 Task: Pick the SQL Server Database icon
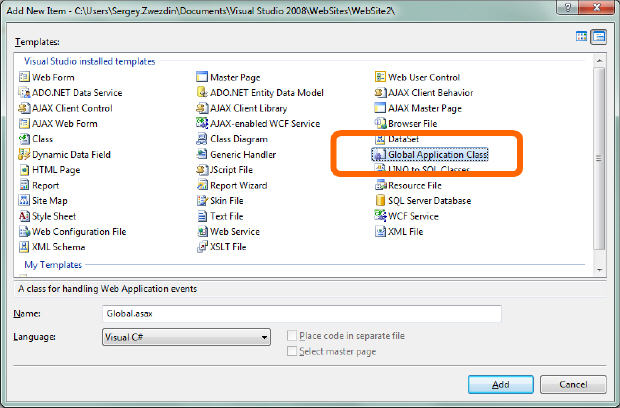pyautogui.click(x=380, y=200)
